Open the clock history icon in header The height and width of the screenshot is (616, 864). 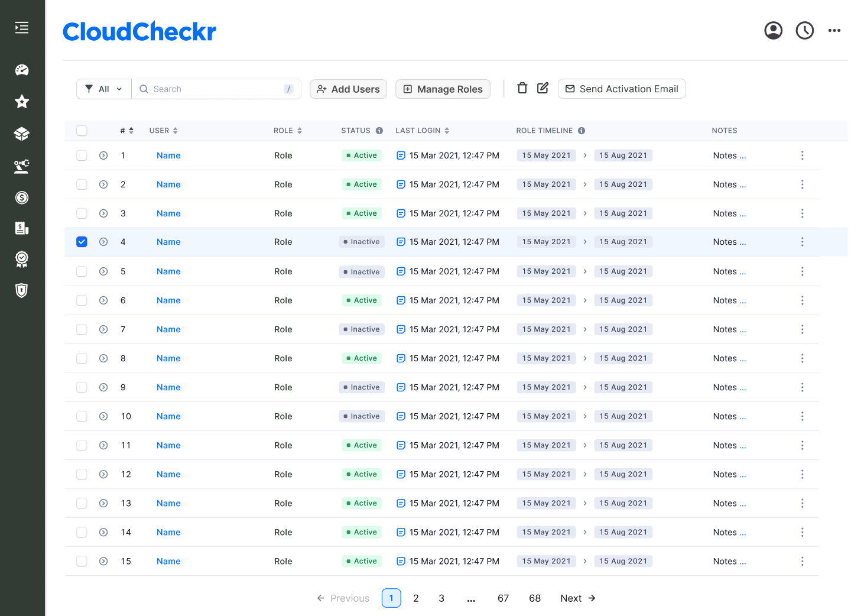point(804,30)
